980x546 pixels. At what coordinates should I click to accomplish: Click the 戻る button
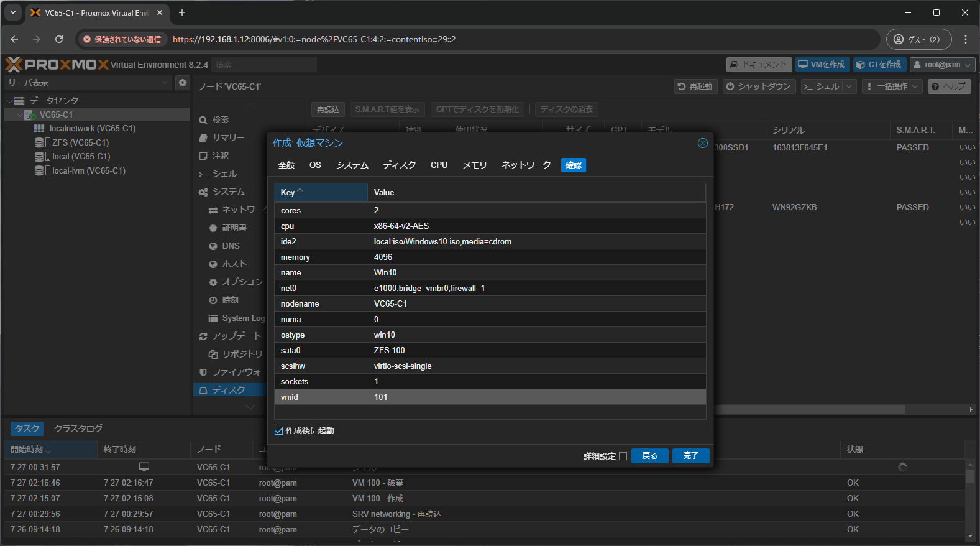[649, 456]
